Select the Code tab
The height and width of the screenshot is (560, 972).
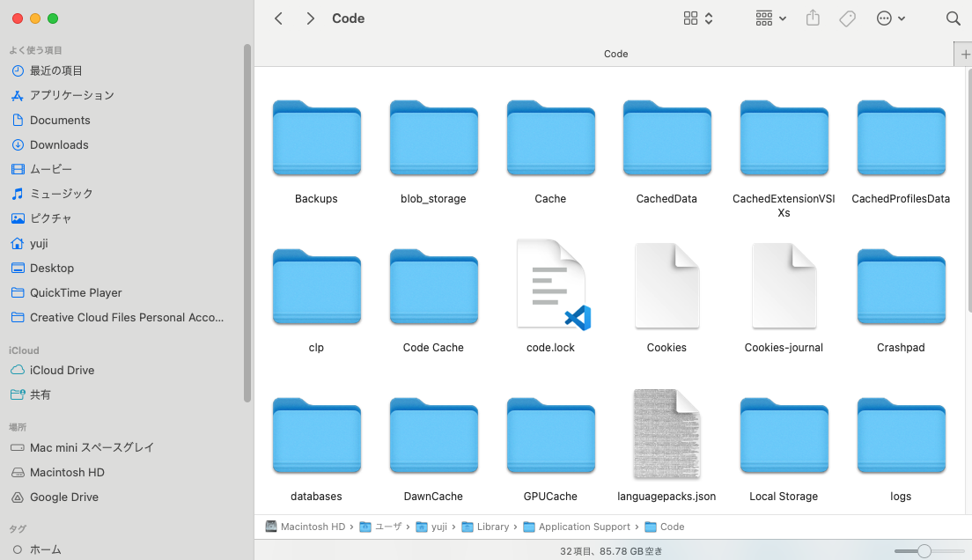615,54
